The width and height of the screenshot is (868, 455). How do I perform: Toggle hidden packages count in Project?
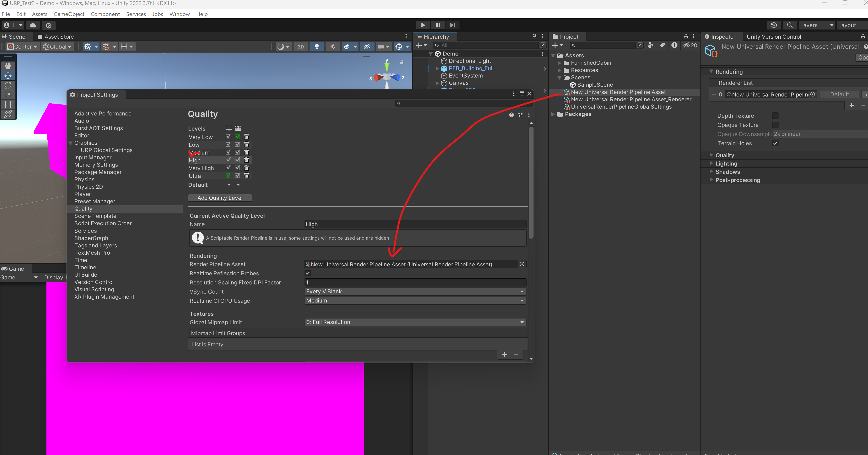point(690,45)
